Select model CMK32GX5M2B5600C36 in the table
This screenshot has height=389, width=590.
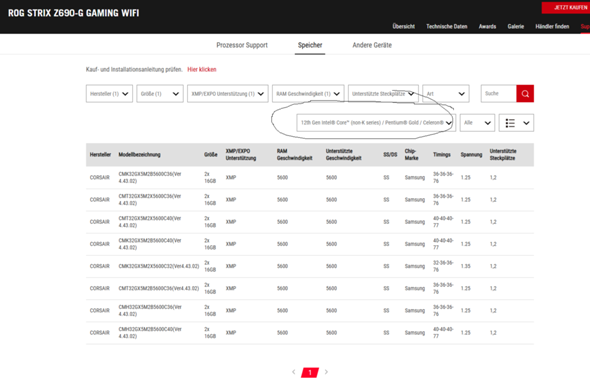(150, 178)
